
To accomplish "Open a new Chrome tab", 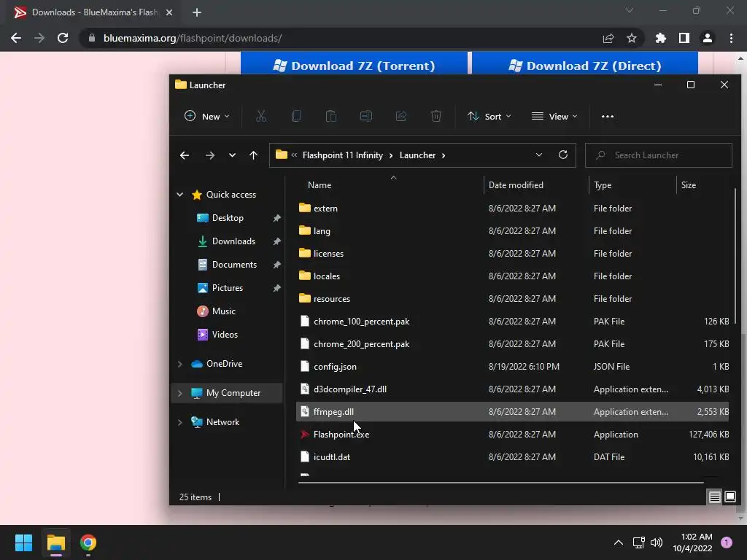I will click(197, 12).
